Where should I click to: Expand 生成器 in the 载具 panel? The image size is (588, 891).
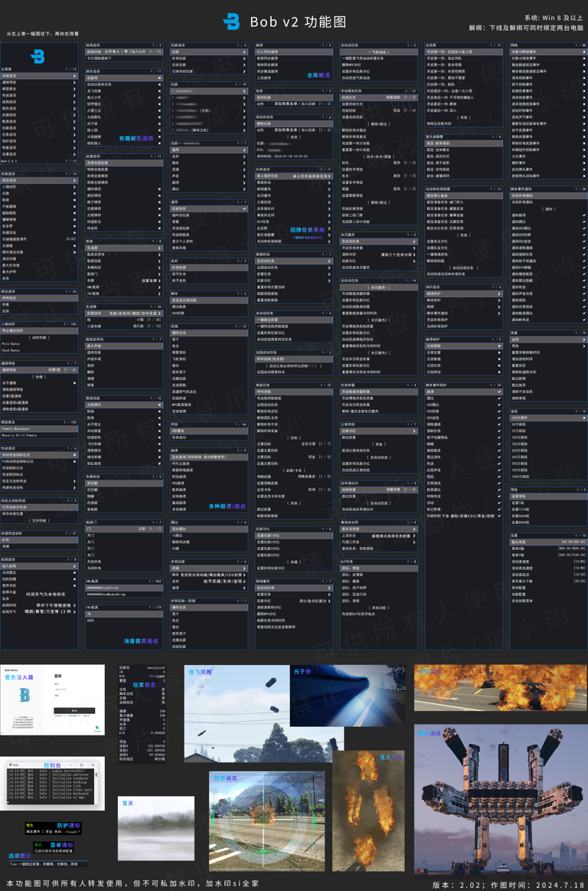[122, 248]
